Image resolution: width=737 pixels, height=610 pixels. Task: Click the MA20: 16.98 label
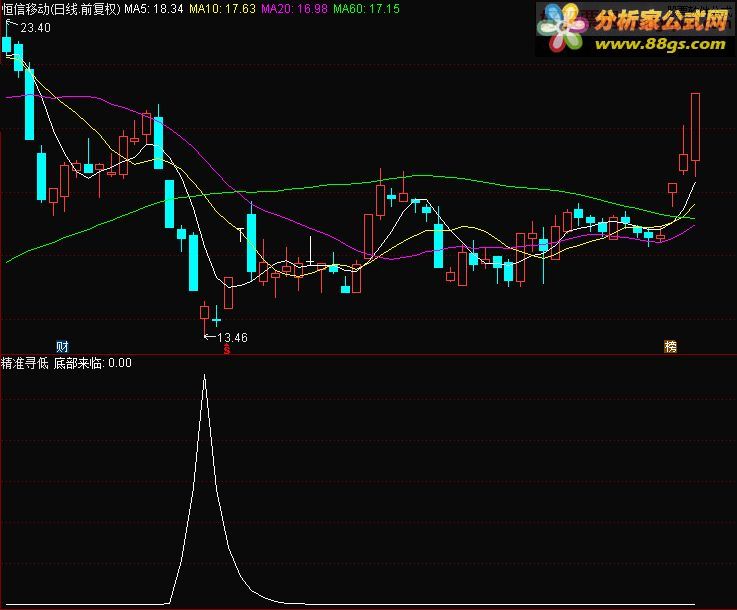tap(294, 9)
